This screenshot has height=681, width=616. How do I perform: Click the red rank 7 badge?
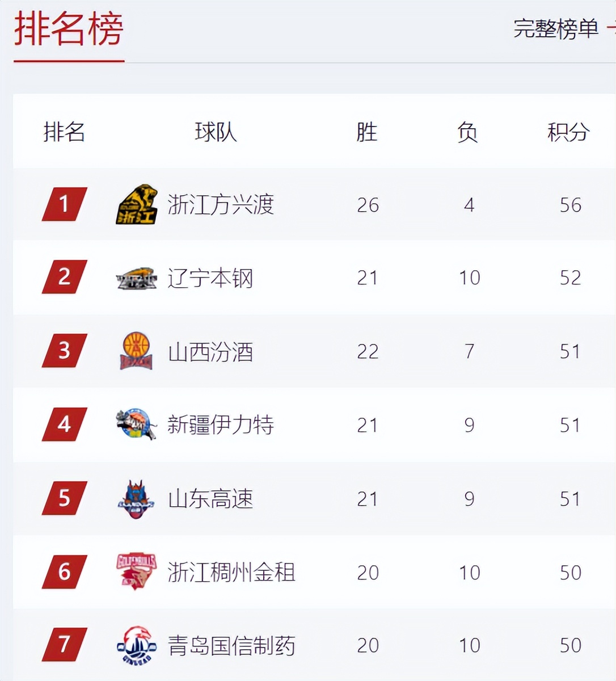click(65, 645)
